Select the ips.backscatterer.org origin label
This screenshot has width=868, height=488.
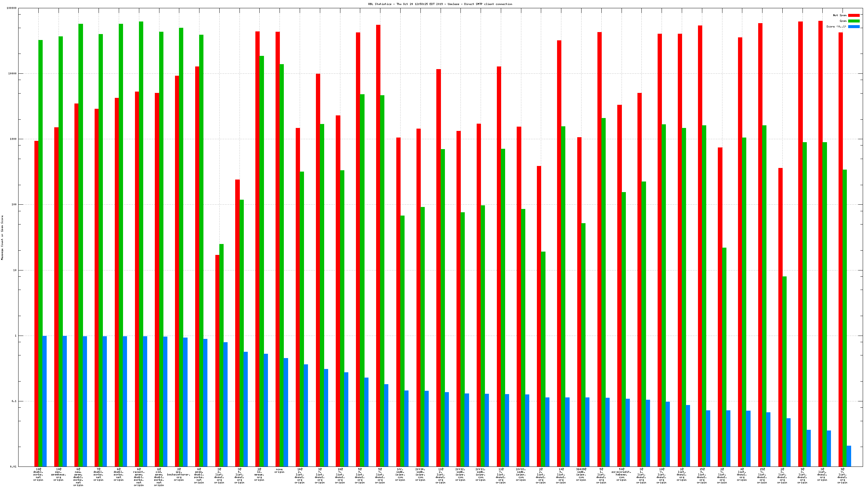(x=179, y=474)
